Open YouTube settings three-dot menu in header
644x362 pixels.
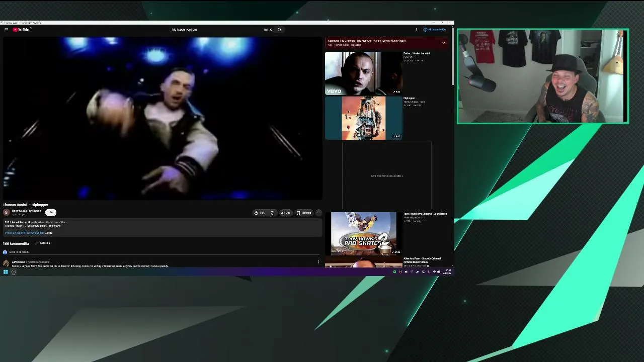[x=416, y=30]
